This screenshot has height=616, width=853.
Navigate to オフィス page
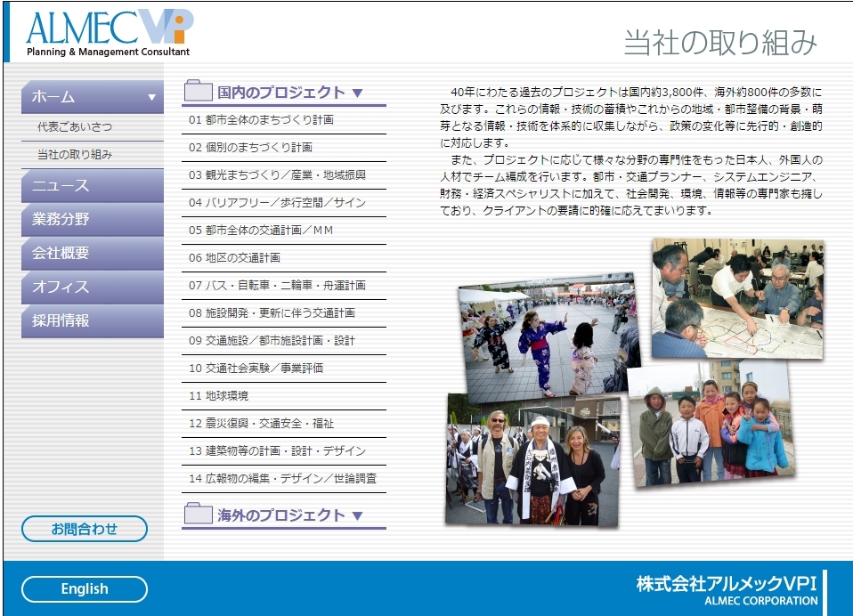click(x=93, y=287)
